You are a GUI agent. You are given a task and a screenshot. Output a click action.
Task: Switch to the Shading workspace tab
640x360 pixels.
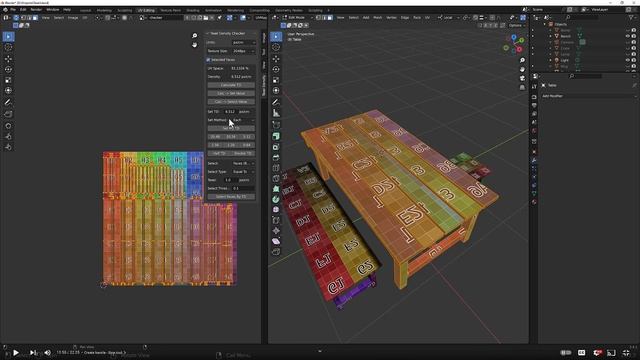click(193, 10)
